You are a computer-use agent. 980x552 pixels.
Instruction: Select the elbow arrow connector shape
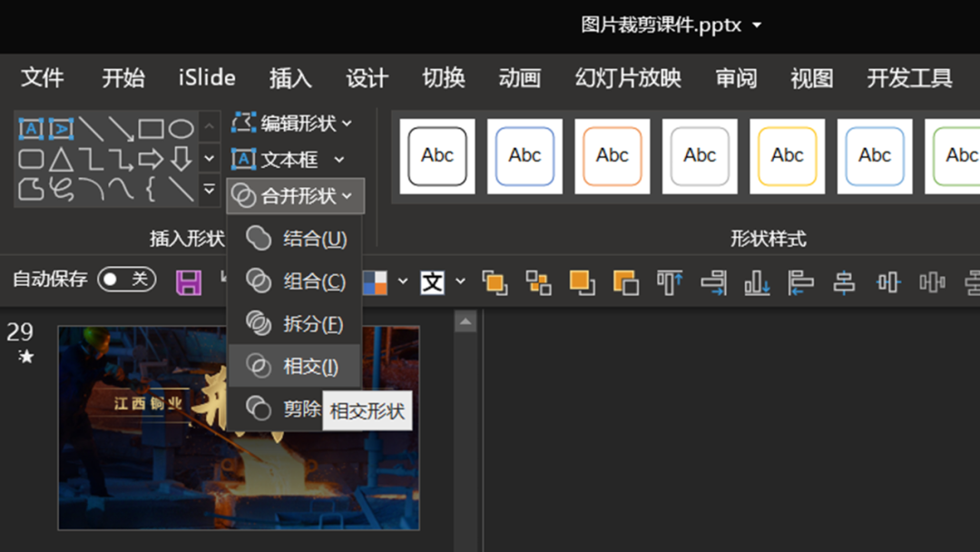click(121, 160)
